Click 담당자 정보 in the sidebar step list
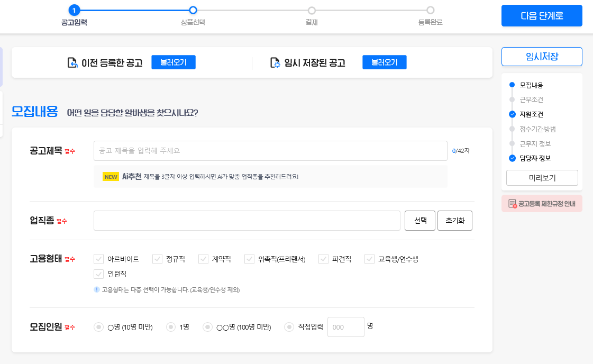 click(x=532, y=157)
